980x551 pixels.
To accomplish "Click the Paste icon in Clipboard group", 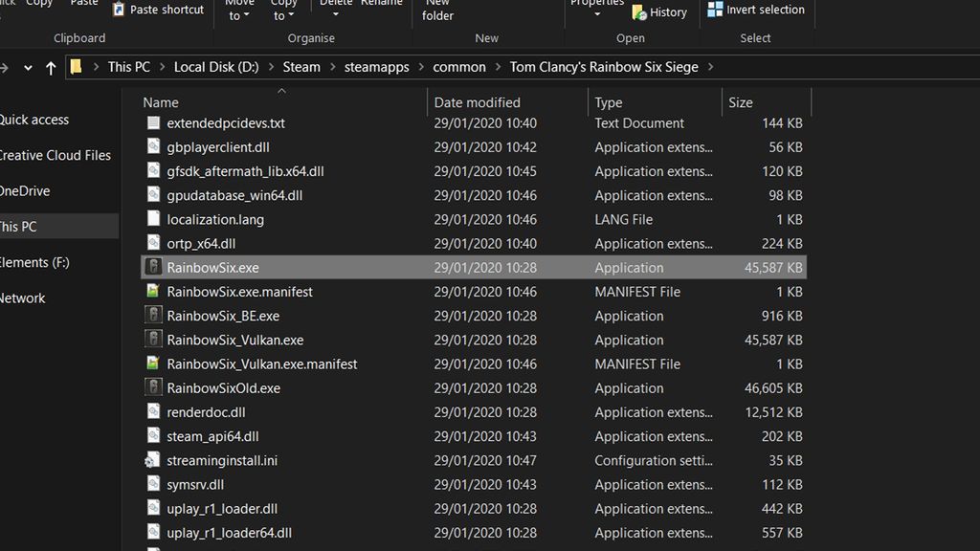I will (84, 4).
